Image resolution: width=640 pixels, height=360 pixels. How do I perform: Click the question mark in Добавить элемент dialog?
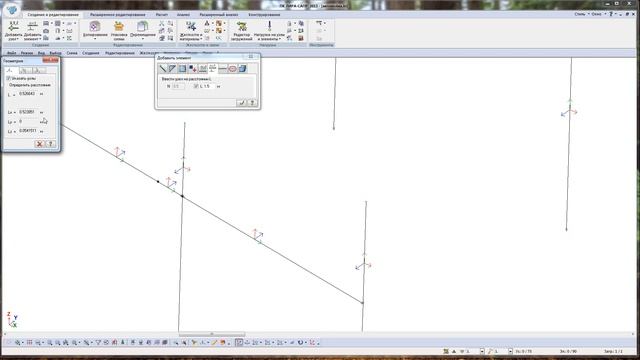pos(252,103)
